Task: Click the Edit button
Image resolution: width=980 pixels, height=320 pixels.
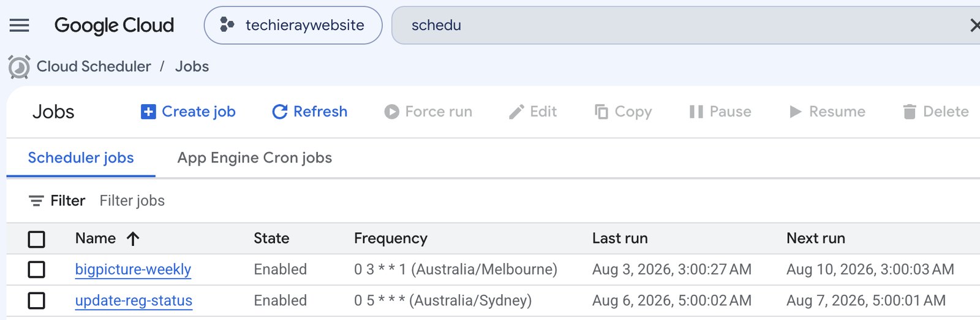Action: [533, 112]
